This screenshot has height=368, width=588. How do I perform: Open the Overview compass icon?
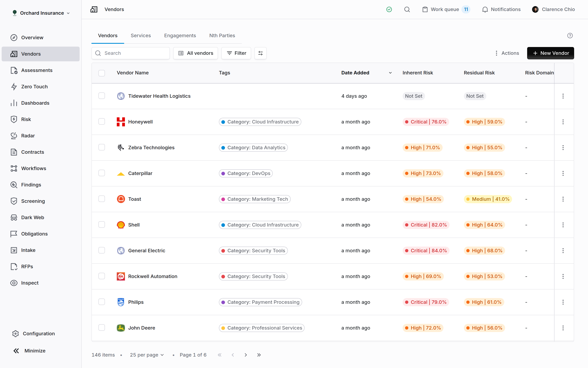pyautogui.click(x=14, y=37)
